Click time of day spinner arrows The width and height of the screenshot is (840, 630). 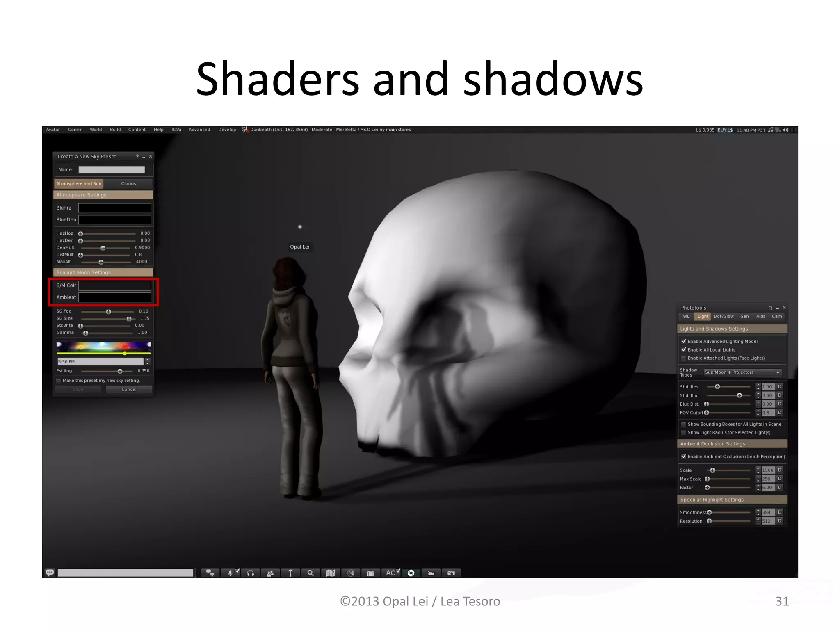pyautogui.click(x=148, y=361)
